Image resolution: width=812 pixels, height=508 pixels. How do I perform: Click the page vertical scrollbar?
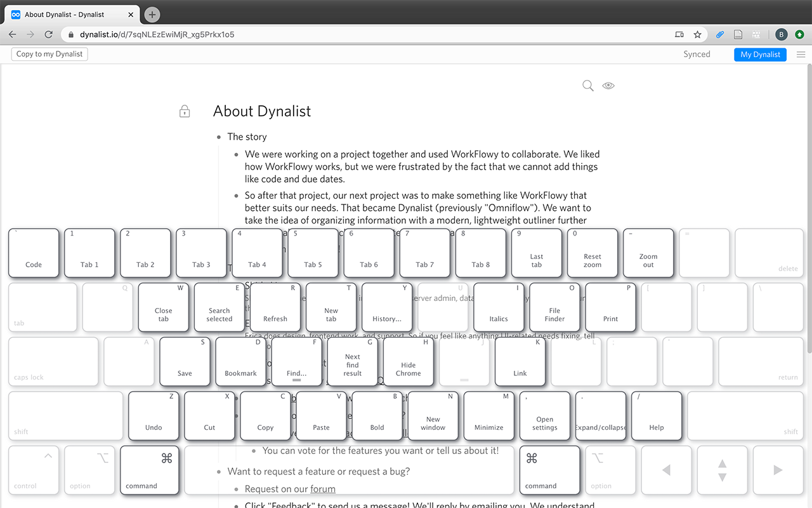tap(808, 210)
